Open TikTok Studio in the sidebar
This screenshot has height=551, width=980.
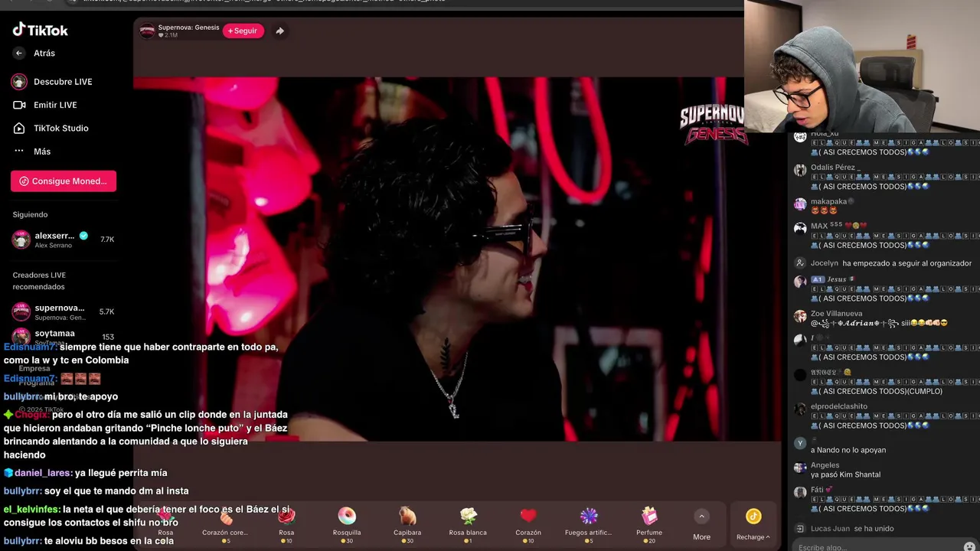(60, 128)
